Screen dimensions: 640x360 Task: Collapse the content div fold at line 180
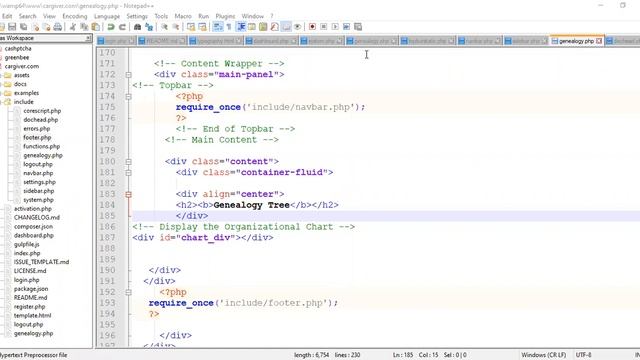[129, 162]
